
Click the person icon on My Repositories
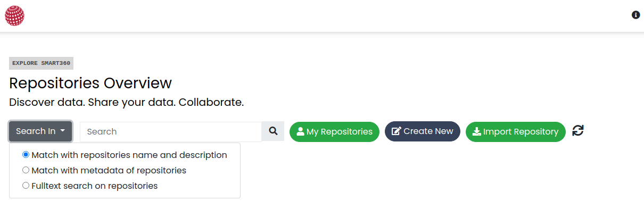click(301, 131)
